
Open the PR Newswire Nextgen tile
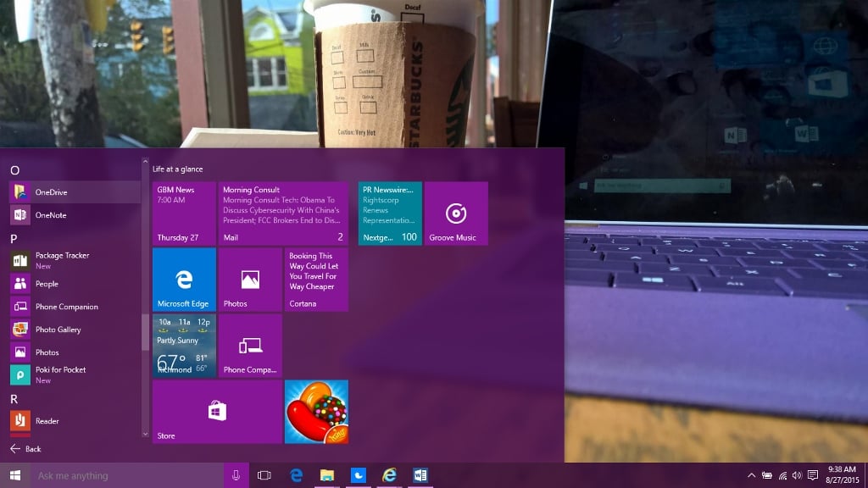pos(390,213)
